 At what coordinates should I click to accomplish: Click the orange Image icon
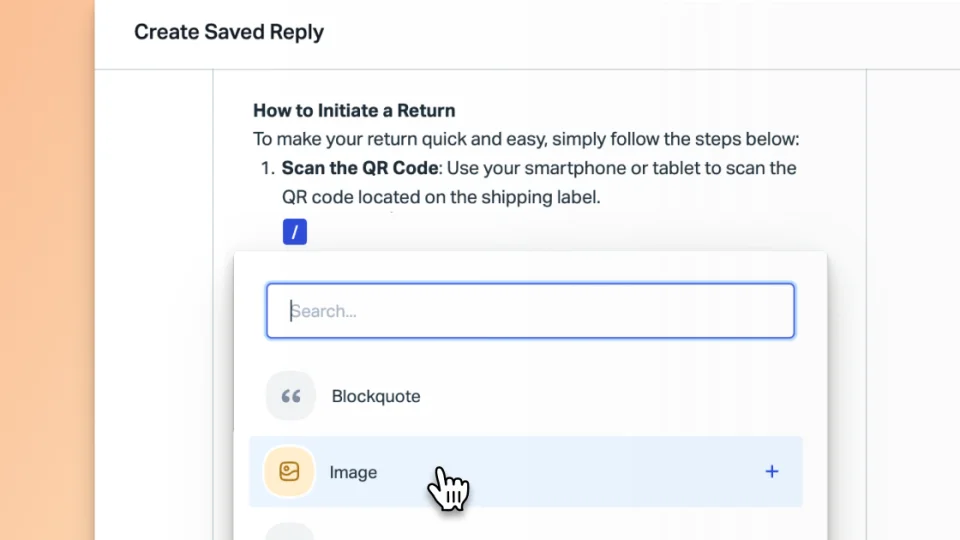(289, 472)
